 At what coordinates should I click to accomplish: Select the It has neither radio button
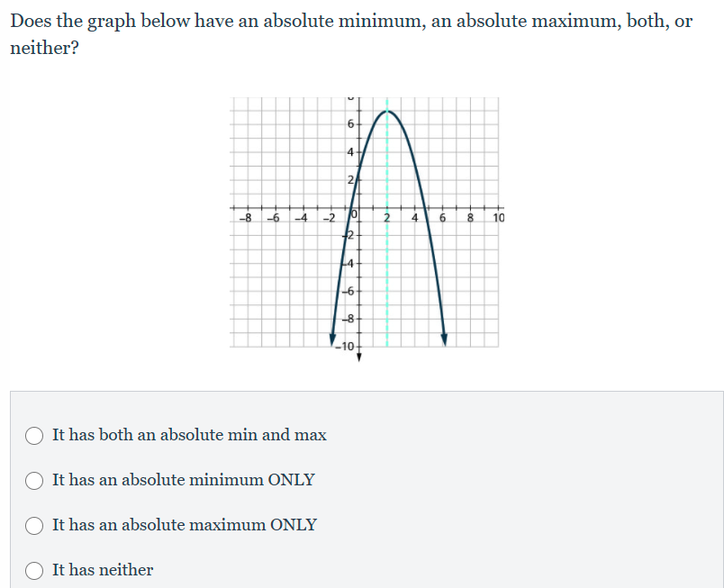[x=34, y=570]
